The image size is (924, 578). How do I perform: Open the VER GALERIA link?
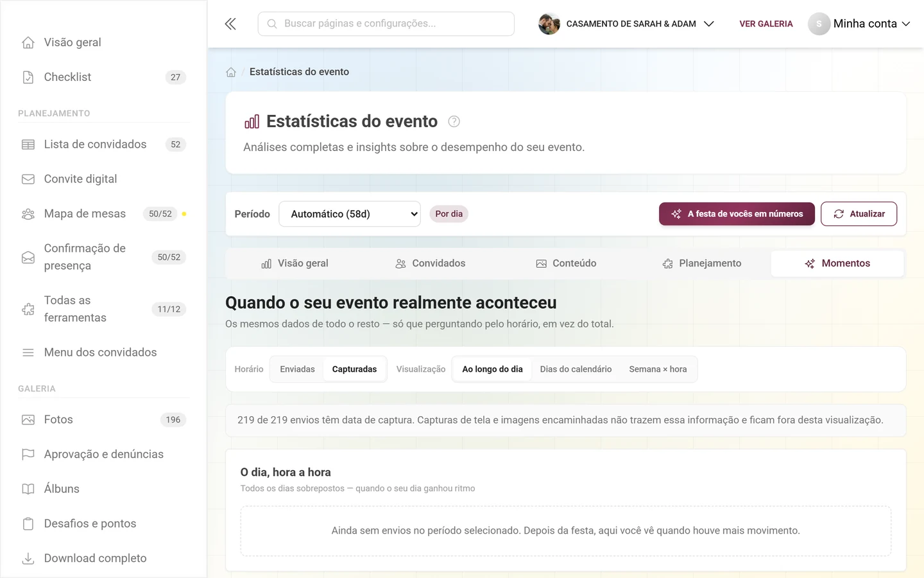click(766, 24)
